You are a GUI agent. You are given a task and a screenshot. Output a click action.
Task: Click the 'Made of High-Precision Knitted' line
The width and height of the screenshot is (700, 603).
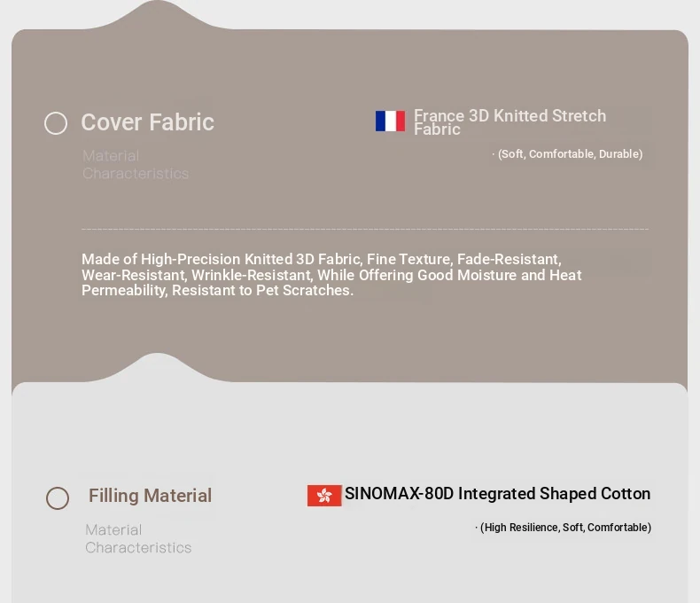(321, 259)
